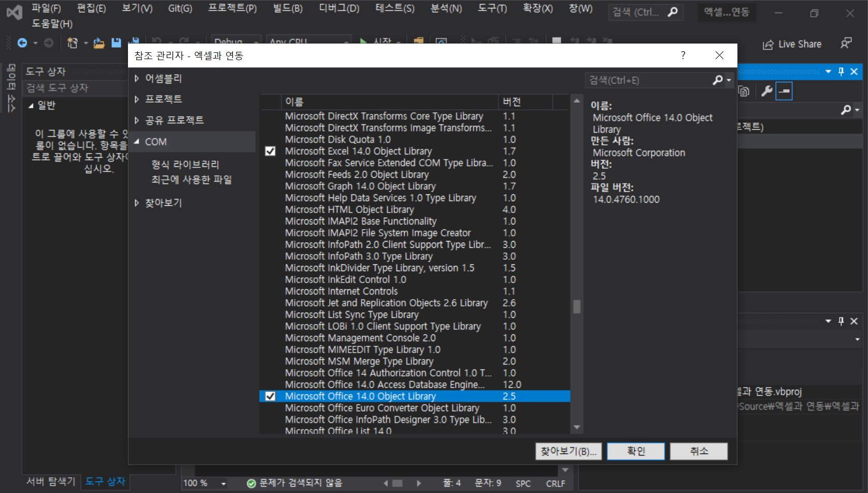Click the green check status icon
This screenshot has height=493, width=868.
(x=251, y=483)
